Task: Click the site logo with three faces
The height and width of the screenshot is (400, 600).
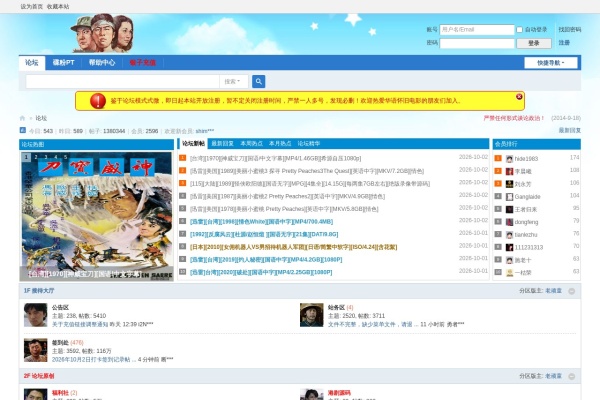Action: (102, 33)
